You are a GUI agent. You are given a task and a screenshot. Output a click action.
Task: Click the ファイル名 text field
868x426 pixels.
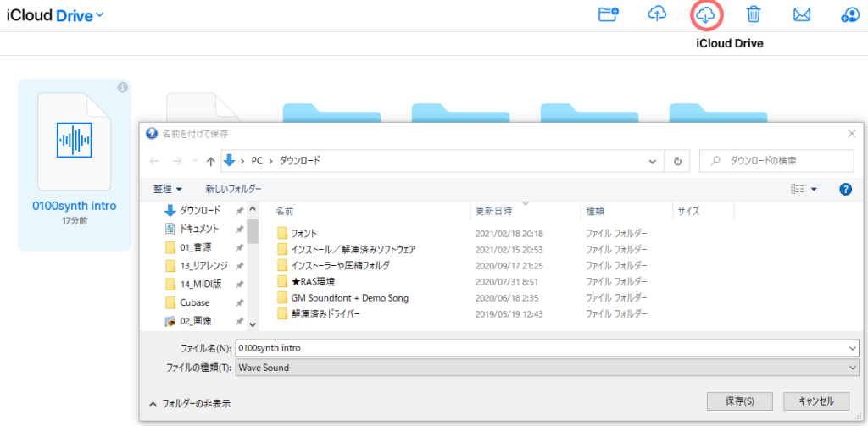542,347
